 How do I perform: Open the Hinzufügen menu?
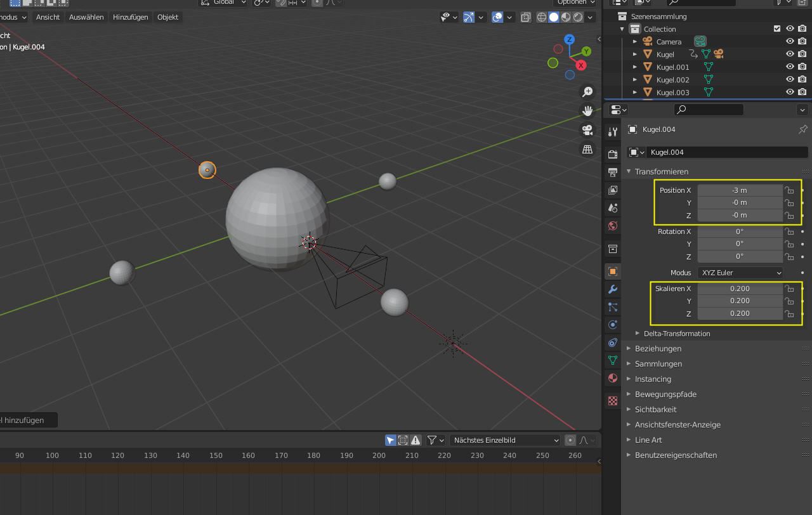(131, 17)
